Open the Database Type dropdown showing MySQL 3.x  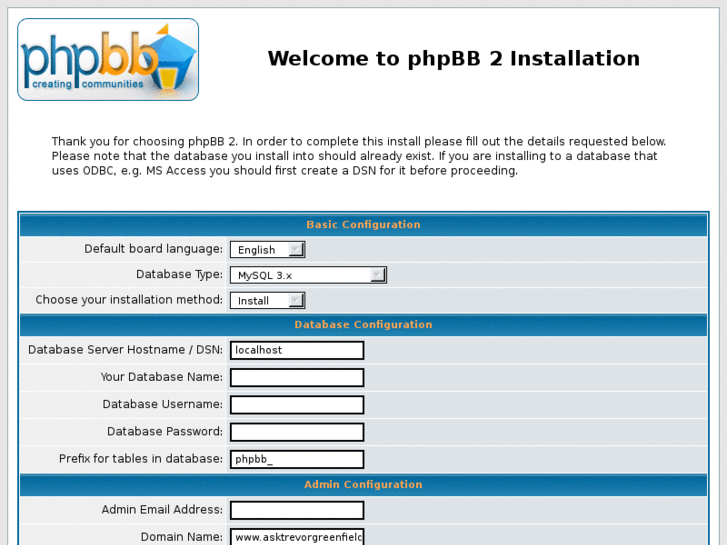coord(308,275)
